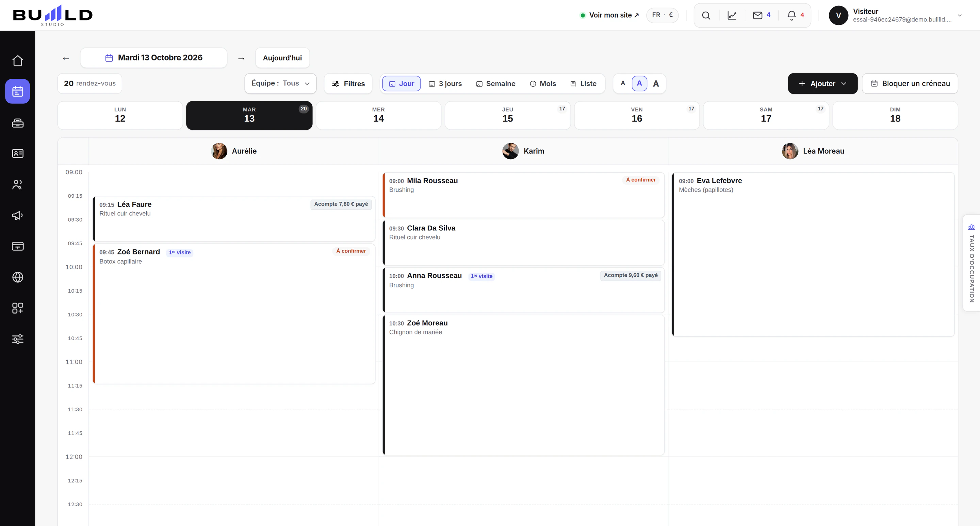Open the Filtres button
Viewport: 980px width, 526px height.
[x=348, y=84]
